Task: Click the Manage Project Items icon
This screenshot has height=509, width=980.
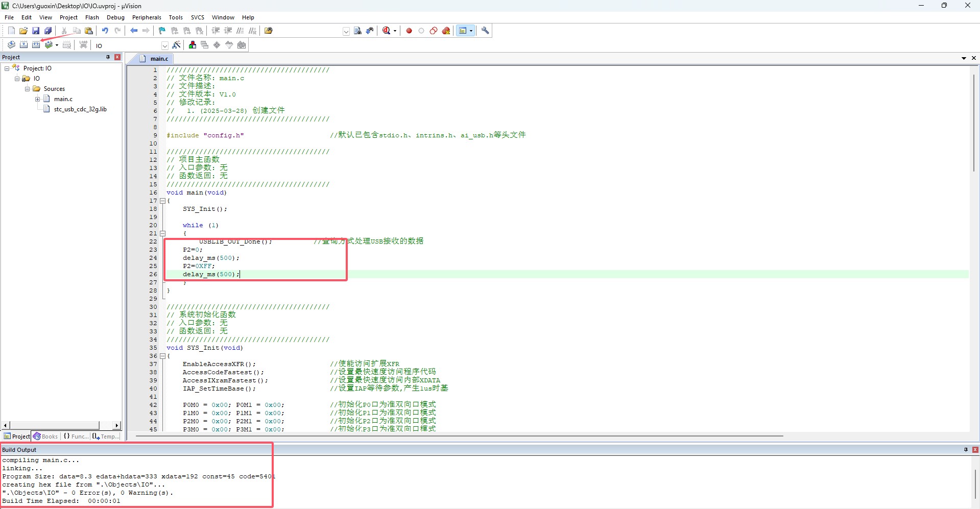Action: (x=193, y=45)
